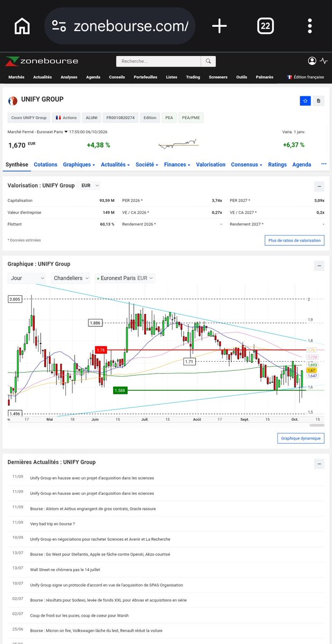This screenshot has height=644, width=332.
Task: Select the Synthèse tab
Action: [x=17, y=165]
